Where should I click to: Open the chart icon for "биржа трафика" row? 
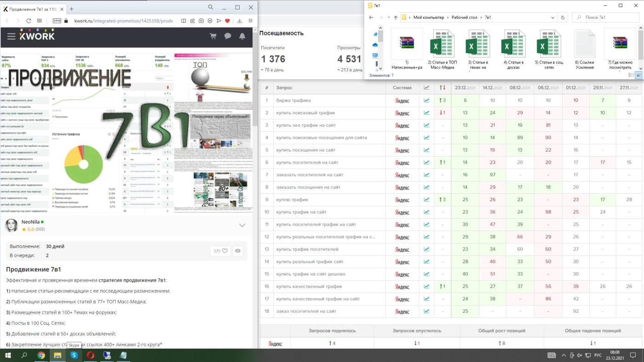pos(426,100)
